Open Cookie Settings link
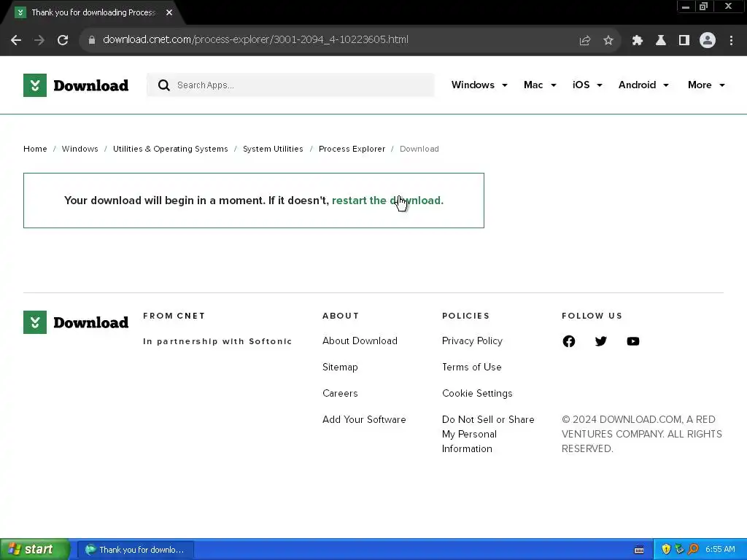Image resolution: width=747 pixels, height=560 pixels. pyautogui.click(x=477, y=393)
